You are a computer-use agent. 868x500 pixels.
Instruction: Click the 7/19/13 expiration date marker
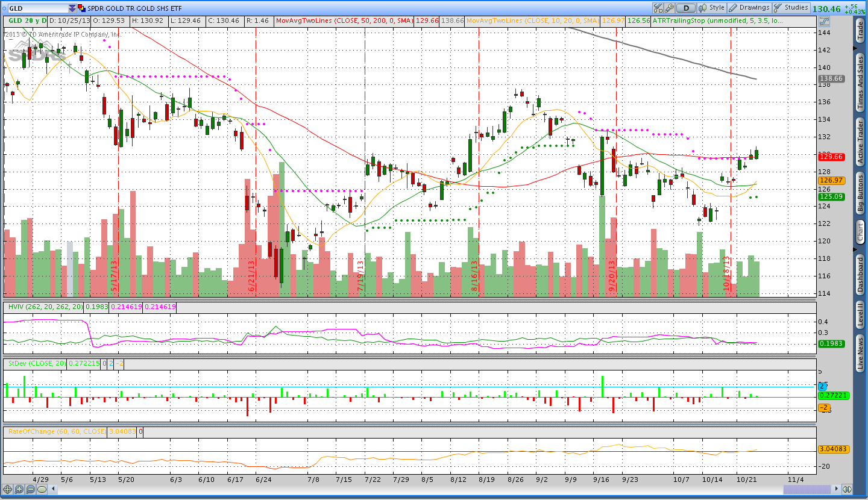pos(360,277)
